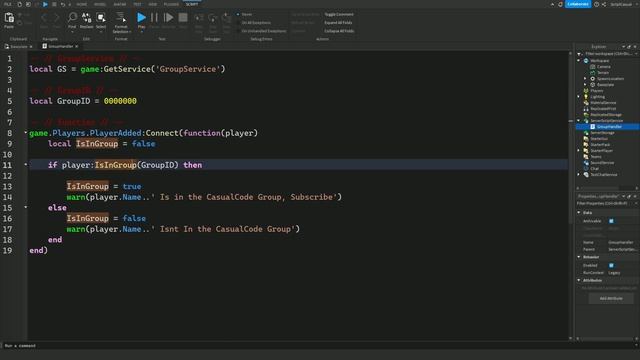Click the Undo icon in title bar
640x360 pixels.
63,4
